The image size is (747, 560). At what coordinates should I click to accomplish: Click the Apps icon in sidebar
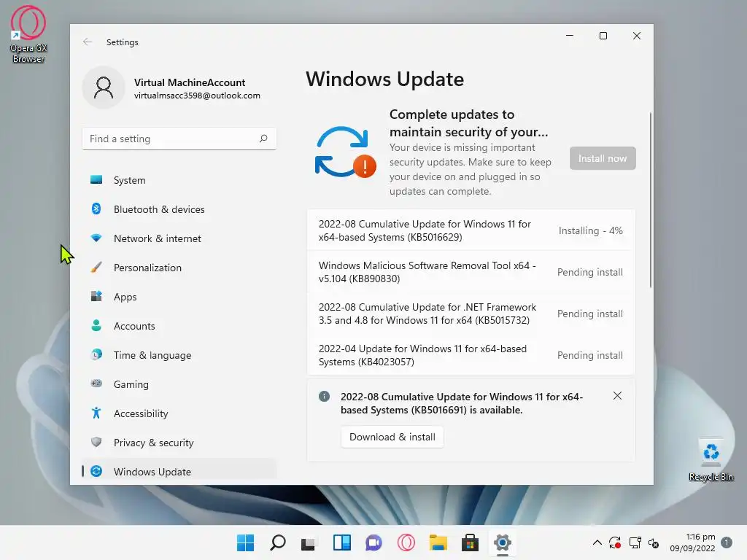point(96,296)
